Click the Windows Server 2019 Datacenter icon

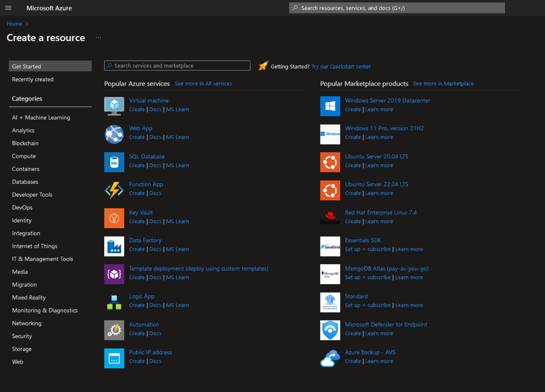[330, 106]
